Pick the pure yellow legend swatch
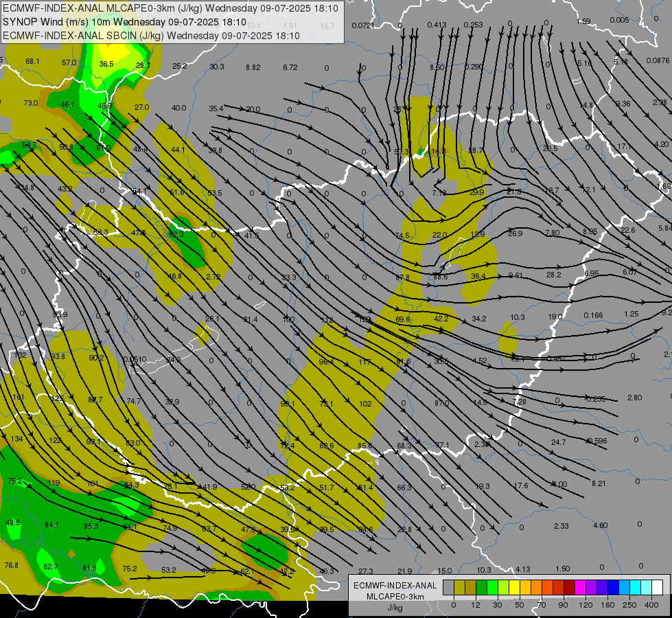672x618 pixels. tap(514, 587)
